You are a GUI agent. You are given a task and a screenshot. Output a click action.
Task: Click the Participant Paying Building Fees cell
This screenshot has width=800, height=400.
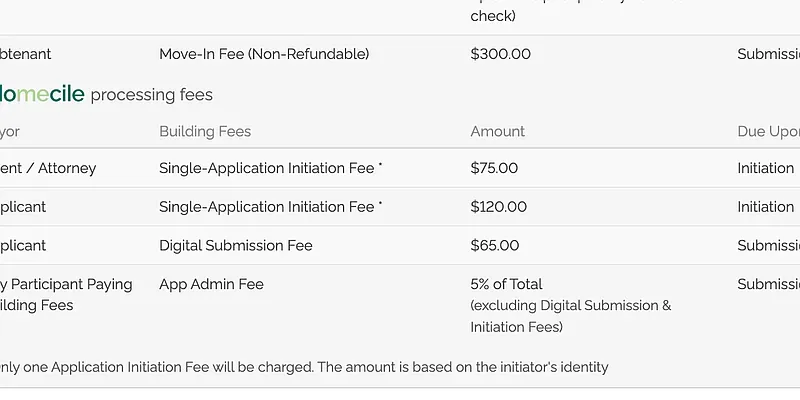pos(66,294)
